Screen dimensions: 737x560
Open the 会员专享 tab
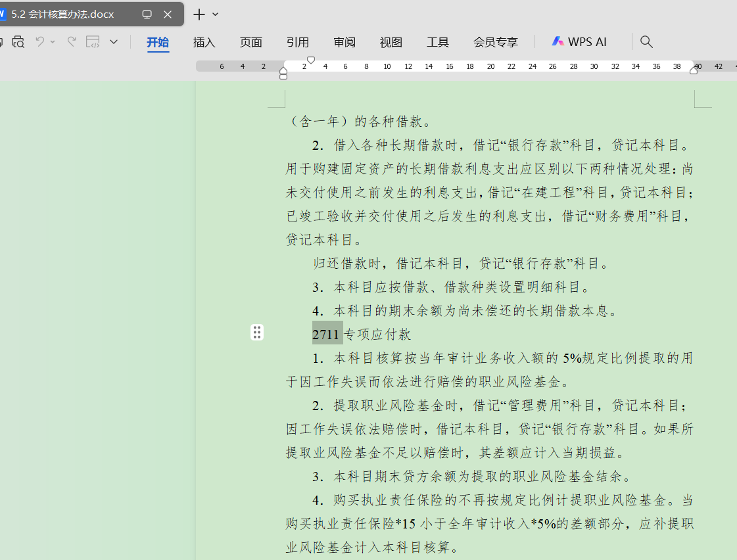495,42
